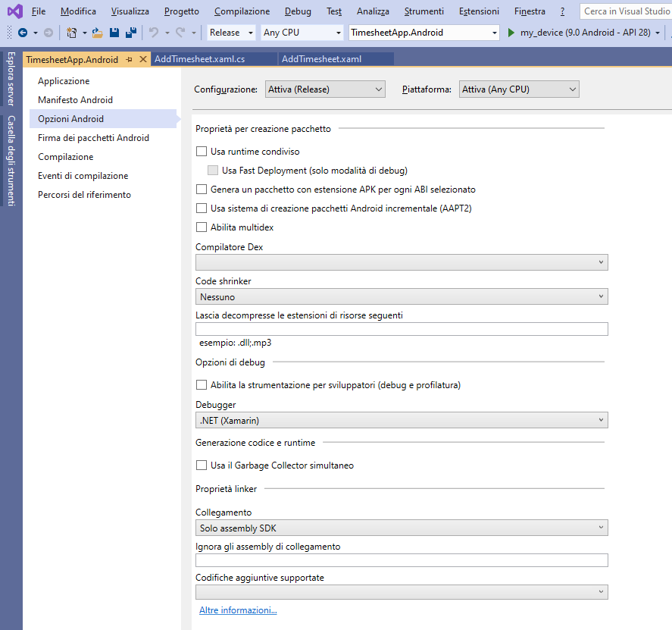Select the Percorsi del riferimento page

tap(84, 194)
